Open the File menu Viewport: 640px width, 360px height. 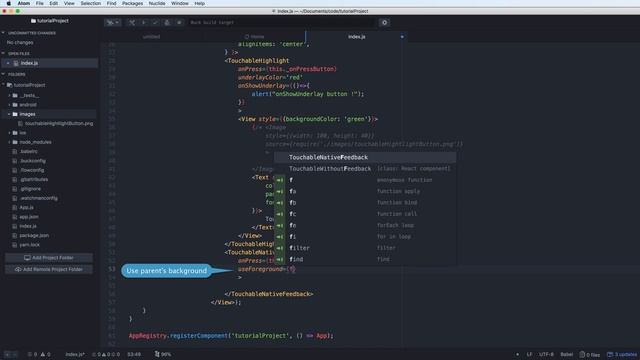pos(39,3)
